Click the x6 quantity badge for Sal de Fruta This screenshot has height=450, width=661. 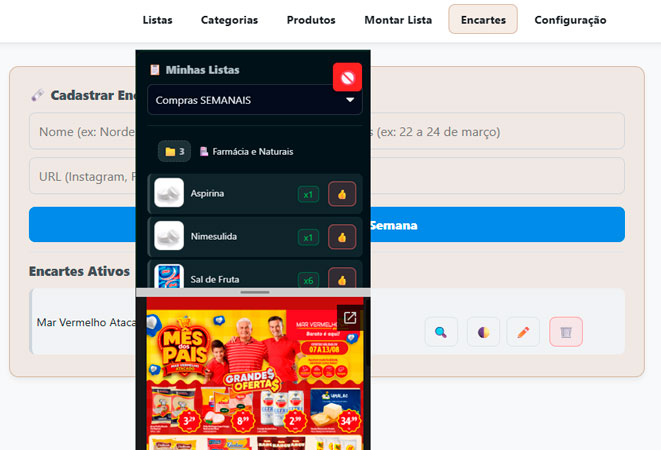point(308,280)
